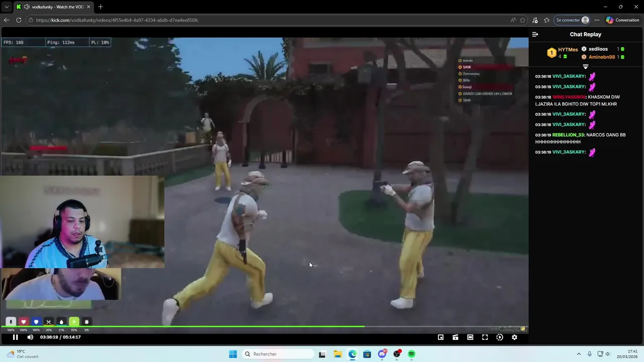The height and width of the screenshot is (362, 644).
Task: Toggle theater mode in player
Action: [470, 337]
